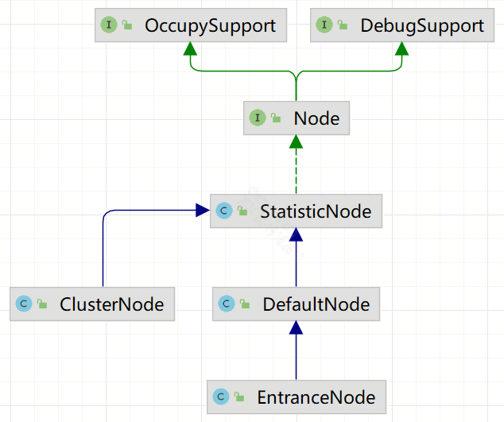Viewport: 504px width, 422px height.
Task: Click the public lock icon on ClusterNode
Action: pos(42,304)
